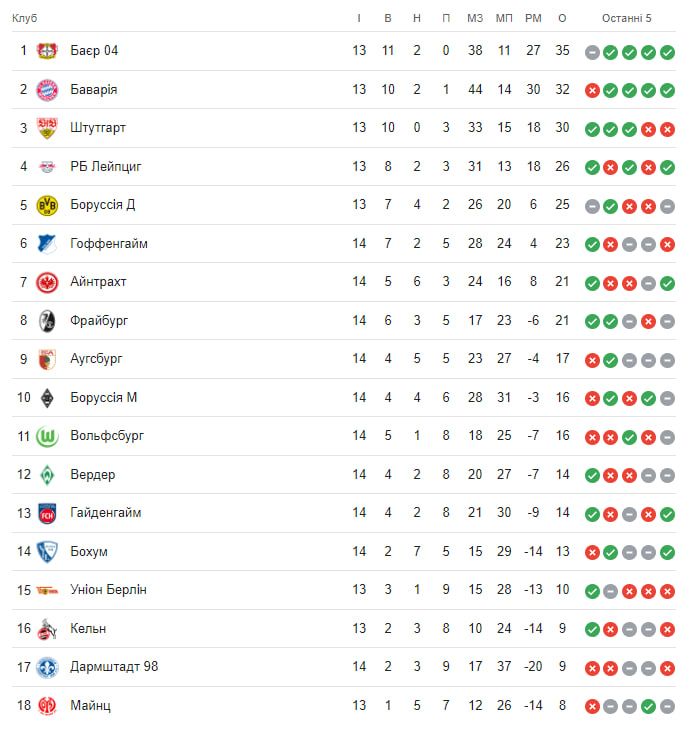The image size is (695, 739).
Task: Click the Вердер diamond logo
Action: [47, 475]
